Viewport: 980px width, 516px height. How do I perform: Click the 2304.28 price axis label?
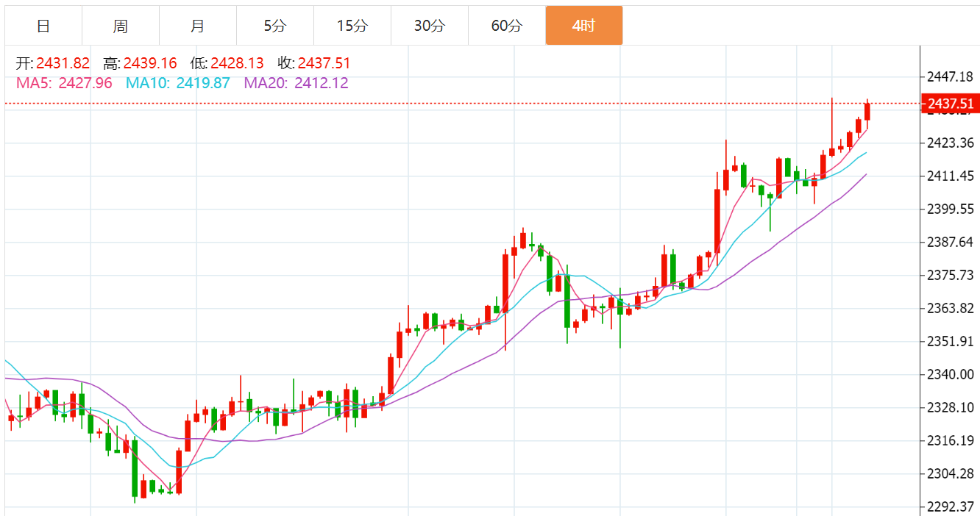point(952,473)
